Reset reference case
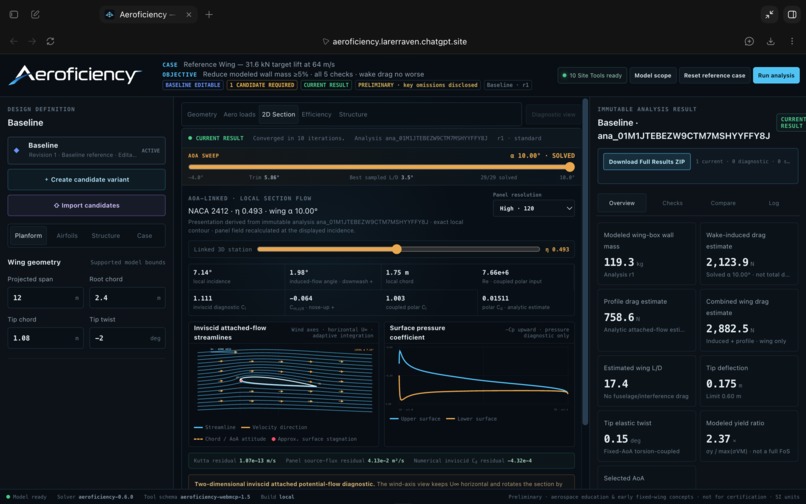This screenshot has height=504, width=806. 714,75
